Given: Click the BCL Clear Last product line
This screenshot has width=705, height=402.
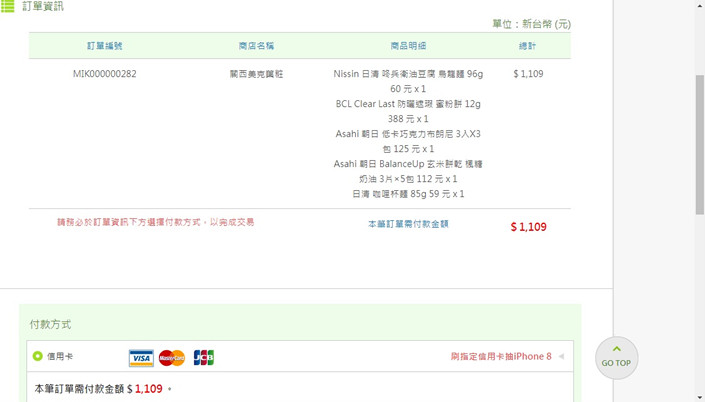Looking at the screenshot, I should point(408,104).
